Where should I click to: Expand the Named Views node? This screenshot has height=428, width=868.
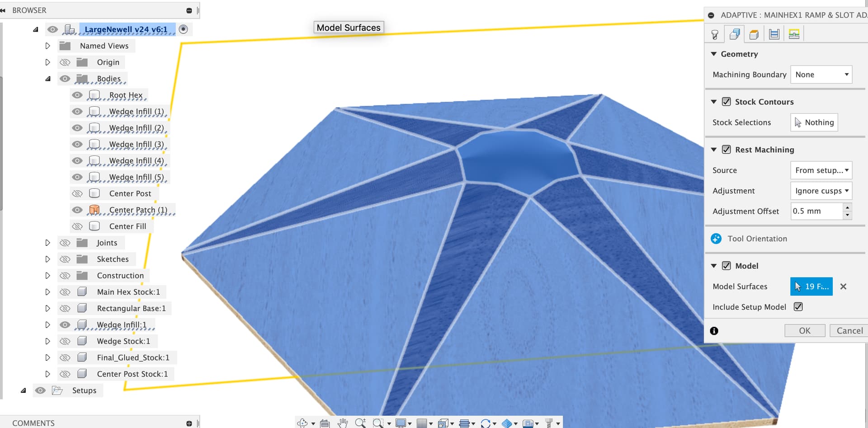[x=47, y=46]
